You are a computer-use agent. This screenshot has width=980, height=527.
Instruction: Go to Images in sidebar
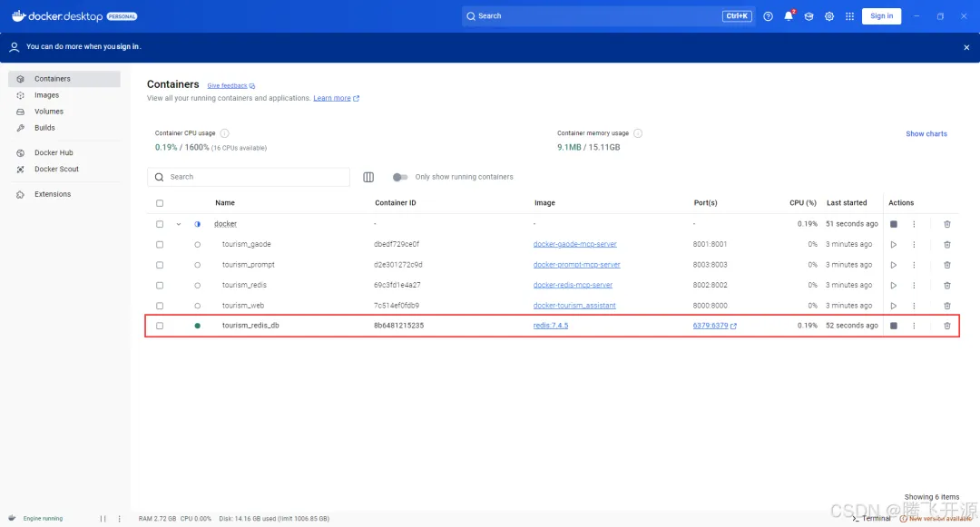64,95
